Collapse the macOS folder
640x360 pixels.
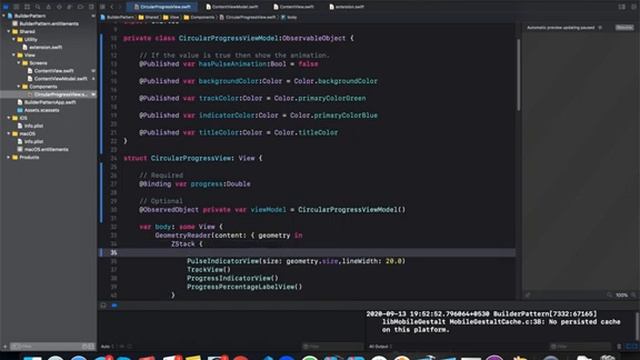[9, 134]
